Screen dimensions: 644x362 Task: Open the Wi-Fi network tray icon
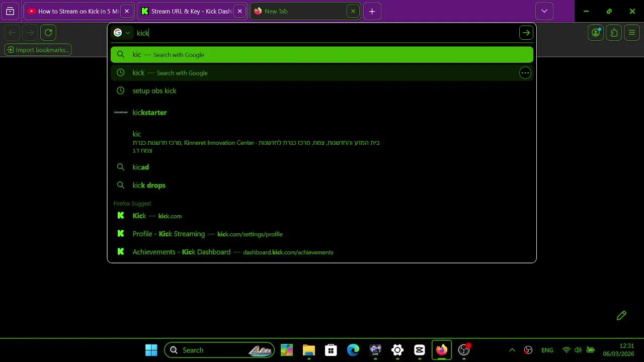(x=567, y=350)
